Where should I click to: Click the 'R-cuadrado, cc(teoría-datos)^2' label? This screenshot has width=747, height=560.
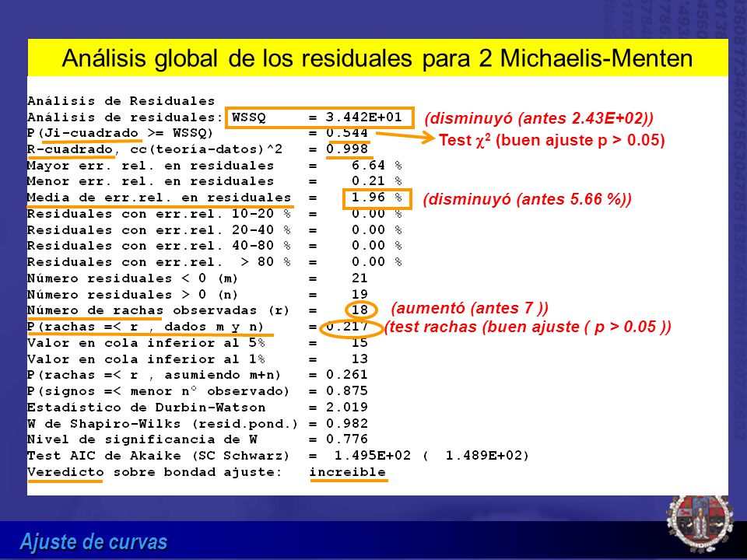click(155, 149)
